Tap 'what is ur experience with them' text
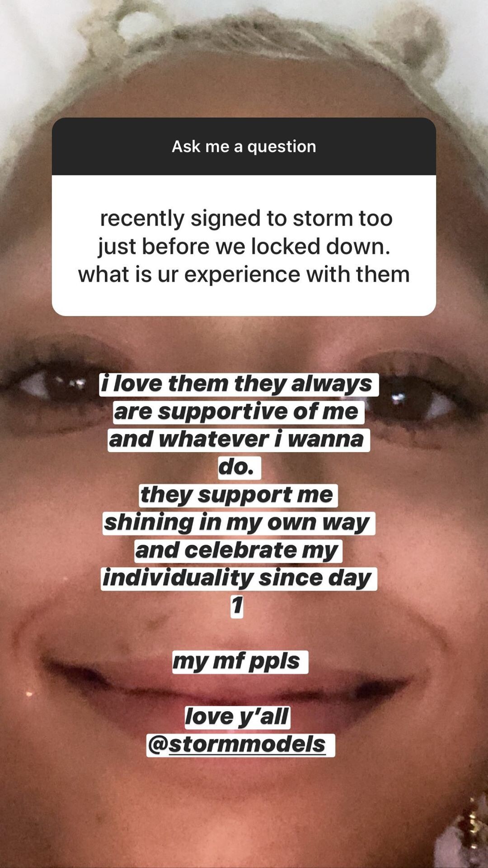The height and width of the screenshot is (868, 488). [x=244, y=274]
